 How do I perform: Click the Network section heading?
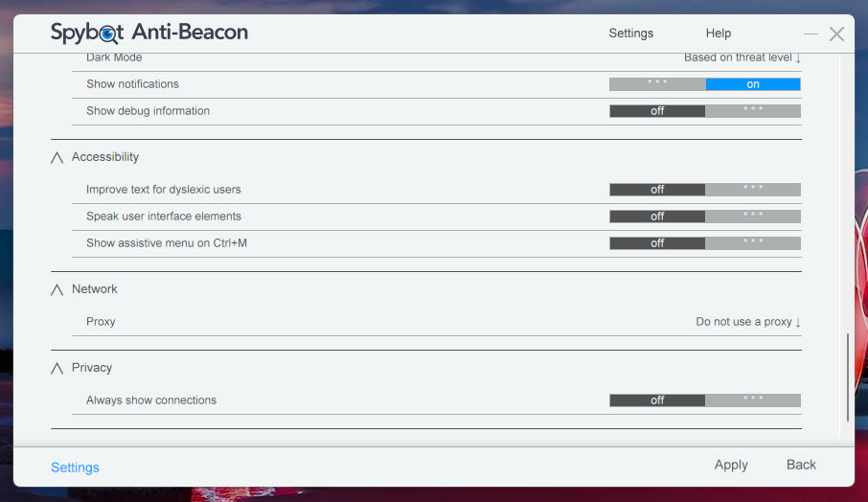pos(95,289)
